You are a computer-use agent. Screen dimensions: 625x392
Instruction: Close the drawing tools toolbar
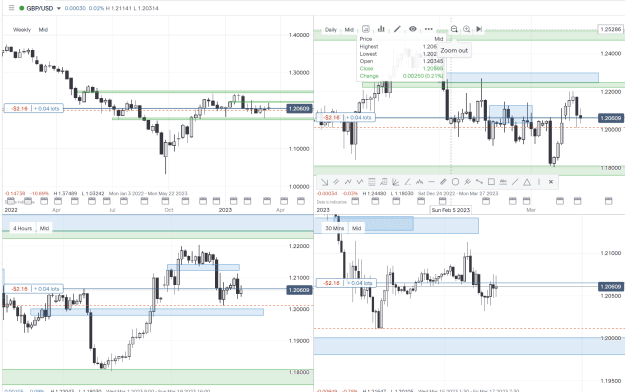[551, 182]
